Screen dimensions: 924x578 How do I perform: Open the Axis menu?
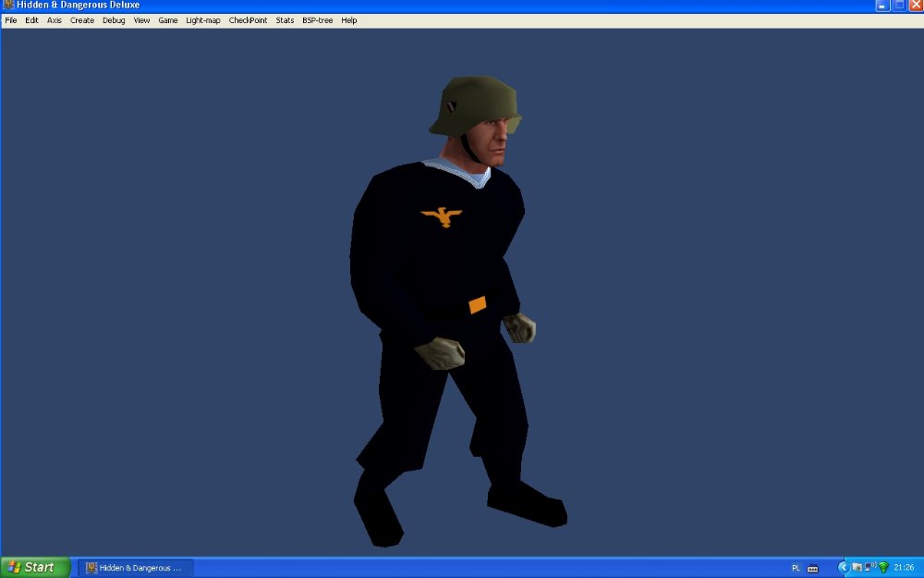[55, 20]
